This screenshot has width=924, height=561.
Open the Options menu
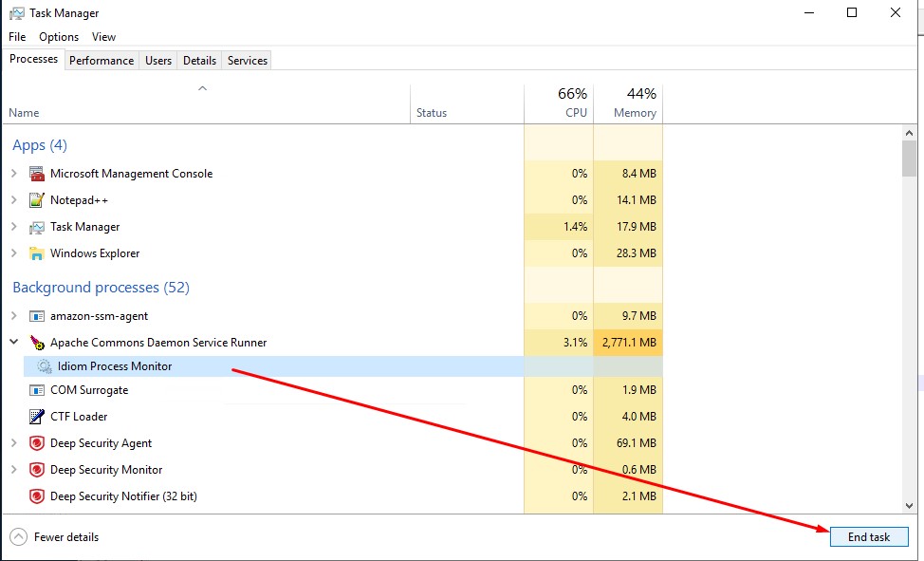tap(59, 37)
